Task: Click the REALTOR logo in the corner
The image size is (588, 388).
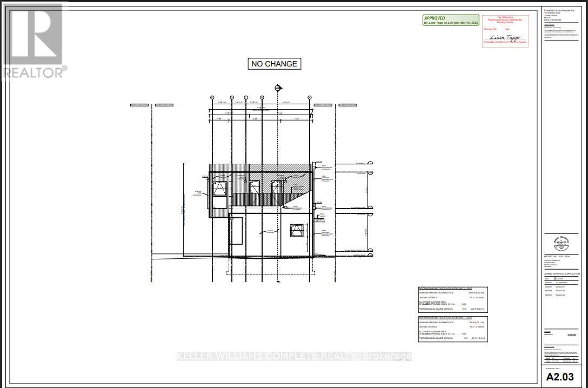Action: [32, 41]
